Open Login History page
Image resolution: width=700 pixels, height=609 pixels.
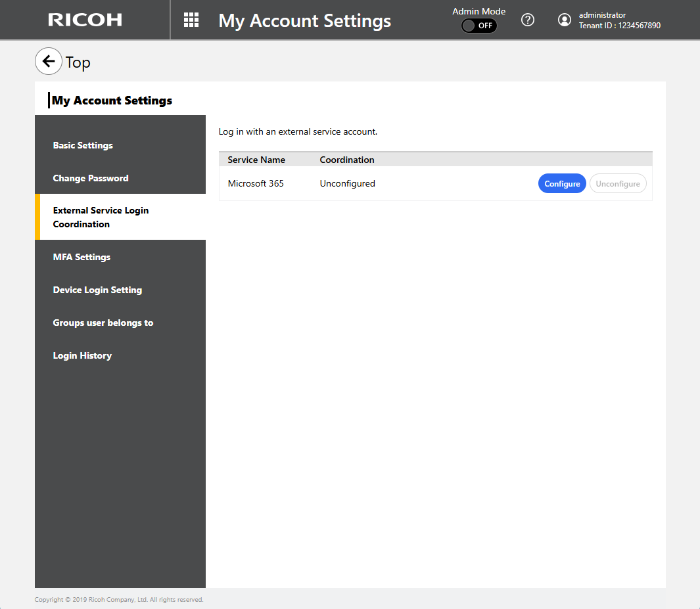[x=82, y=355]
